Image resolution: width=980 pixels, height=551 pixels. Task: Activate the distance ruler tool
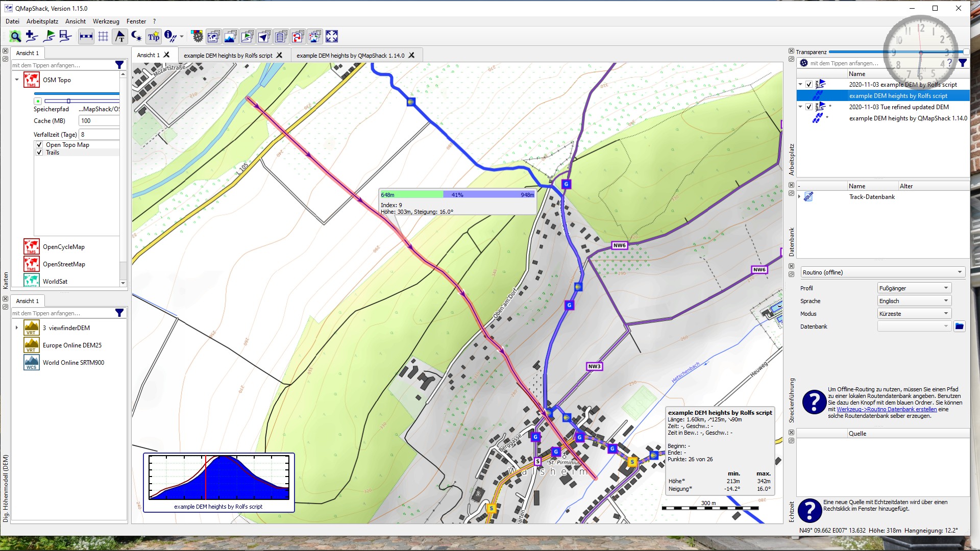[85, 36]
